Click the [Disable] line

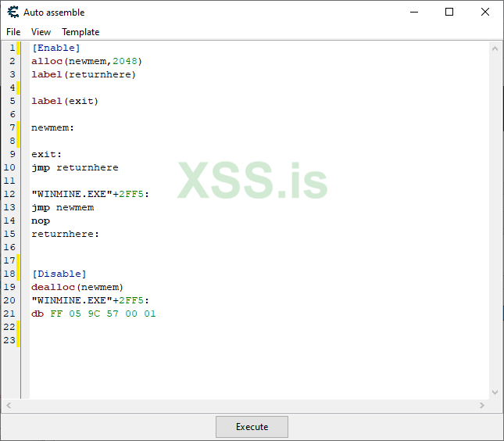(x=59, y=274)
